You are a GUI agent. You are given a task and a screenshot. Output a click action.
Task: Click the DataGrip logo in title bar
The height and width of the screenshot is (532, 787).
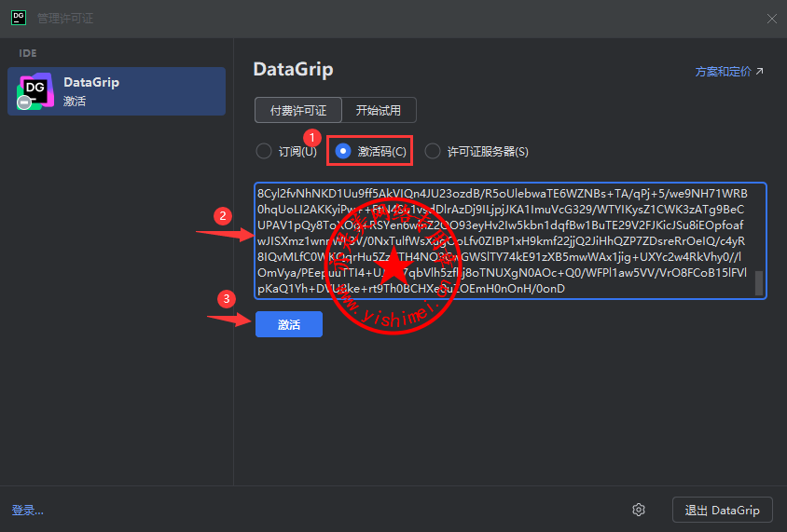(x=19, y=18)
